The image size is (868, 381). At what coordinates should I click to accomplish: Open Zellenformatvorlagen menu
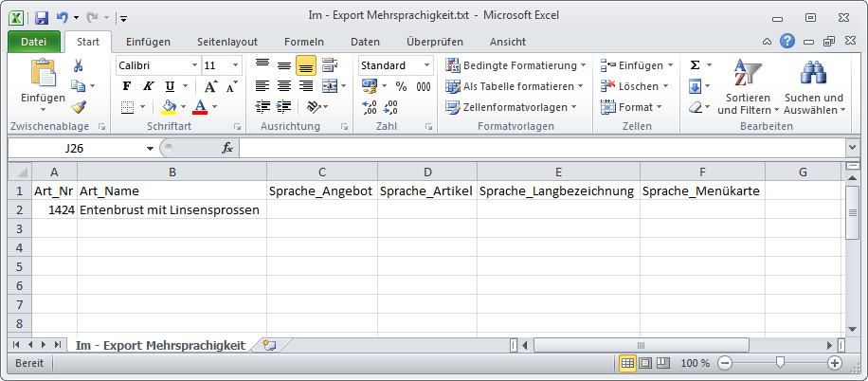click(x=512, y=107)
